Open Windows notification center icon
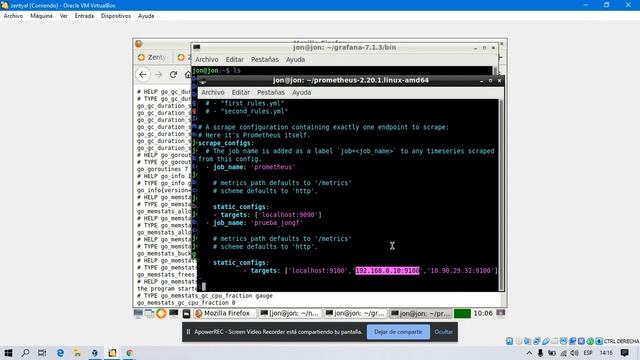 pos(624,353)
